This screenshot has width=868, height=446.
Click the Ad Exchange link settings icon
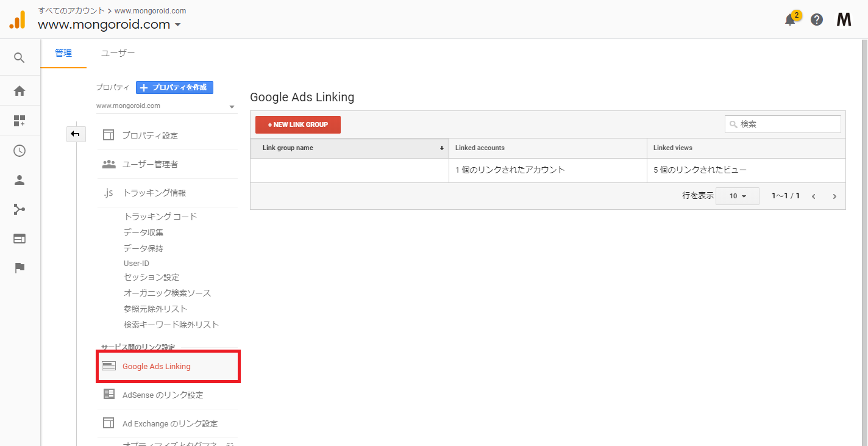[108, 423]
